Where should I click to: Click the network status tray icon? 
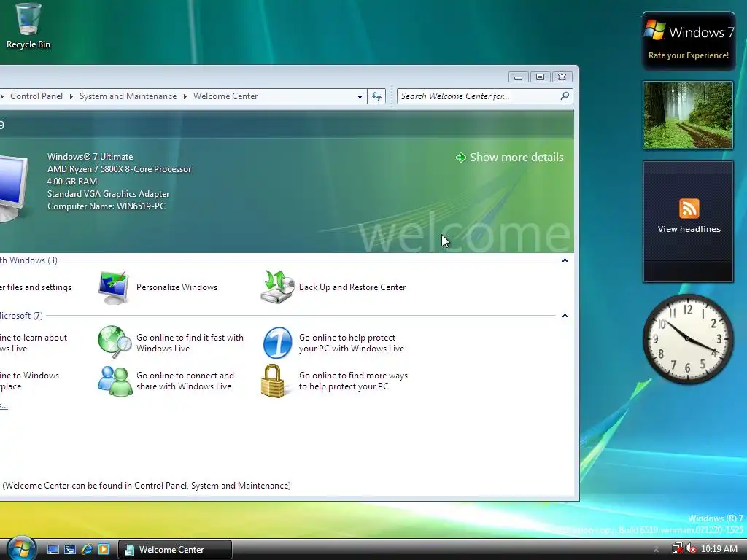pyautogui.click(x=677, y=549)
